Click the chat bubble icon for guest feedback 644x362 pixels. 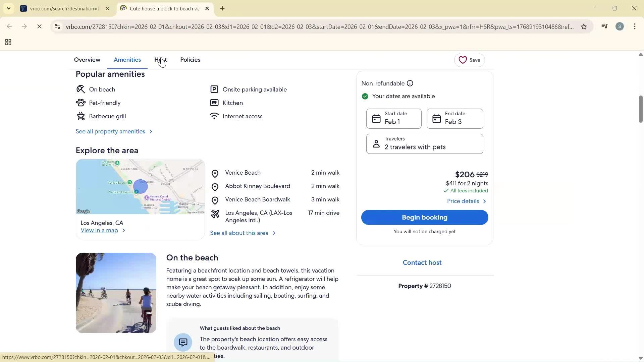pyautogui.click(x=183, y=342)
